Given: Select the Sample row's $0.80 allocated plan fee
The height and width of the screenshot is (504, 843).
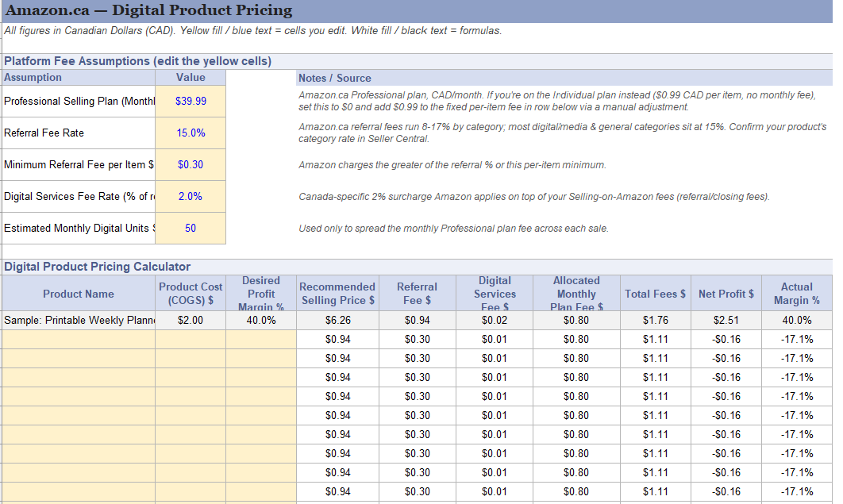Looking at the screenshot, I should (576, 320).
